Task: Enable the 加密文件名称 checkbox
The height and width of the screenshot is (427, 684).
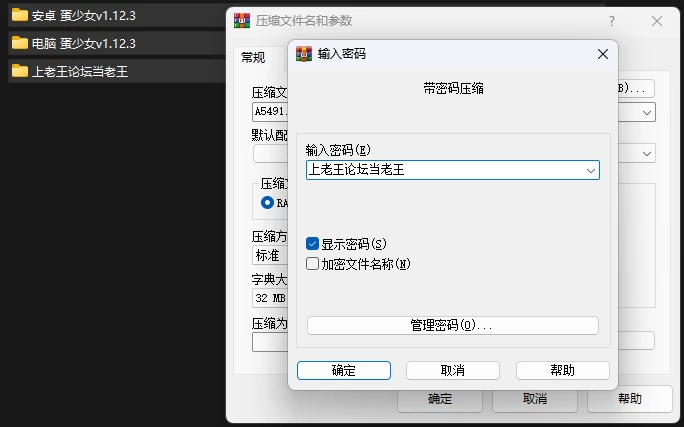Action: coord(312,264)
